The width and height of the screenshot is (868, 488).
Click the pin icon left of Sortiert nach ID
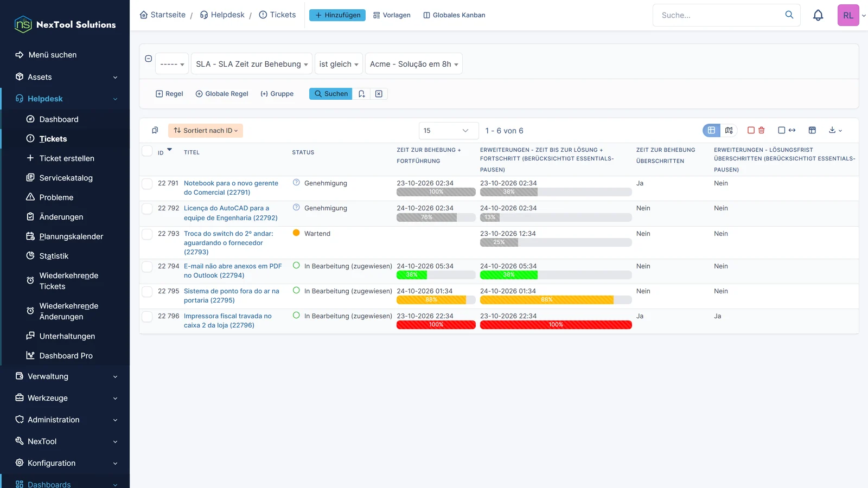point(155,130)
